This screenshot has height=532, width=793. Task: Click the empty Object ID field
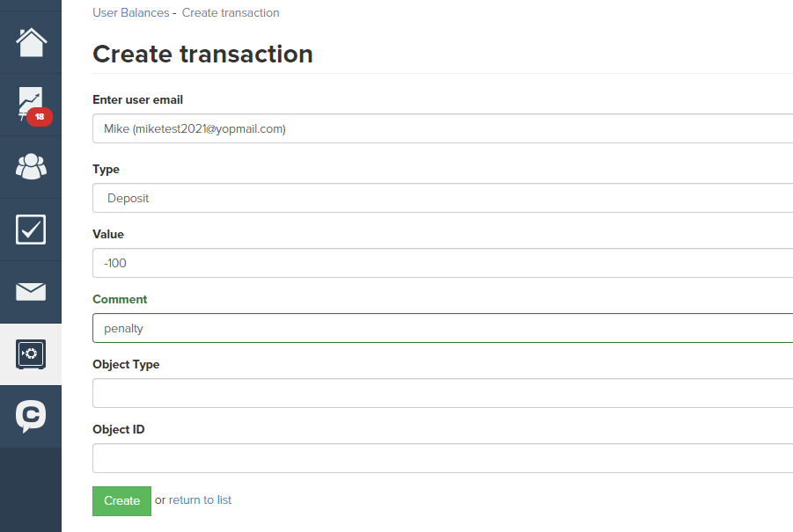[443, 458]
